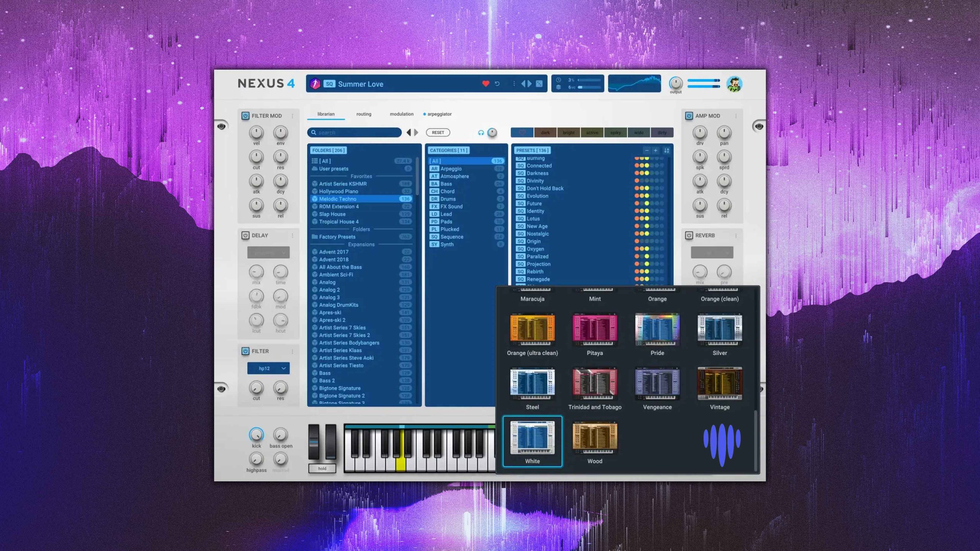Viewport: 980px width, 551px height.
Task: Click the plus button in Presets header
Action: 655,150
